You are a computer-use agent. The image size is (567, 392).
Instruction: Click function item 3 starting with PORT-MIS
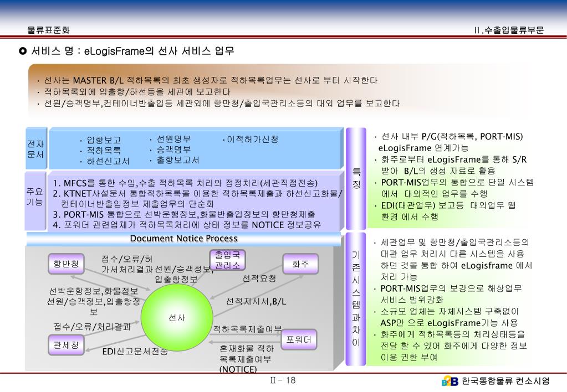(183, 215)
